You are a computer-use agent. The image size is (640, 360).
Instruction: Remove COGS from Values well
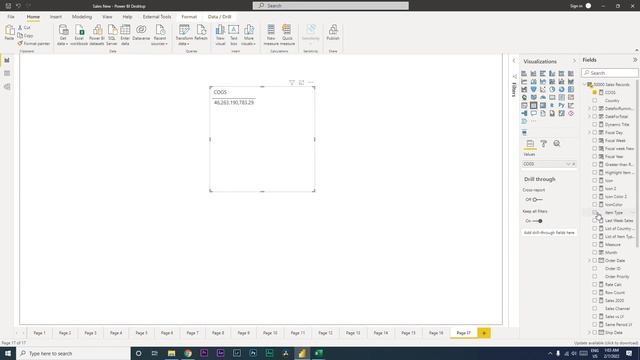tap(573, 164)
